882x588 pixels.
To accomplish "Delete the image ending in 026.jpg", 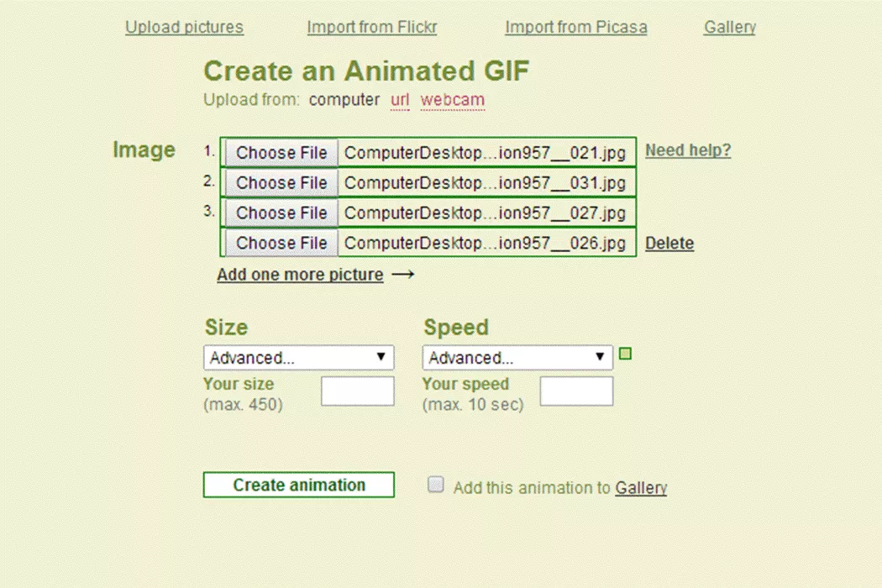I will point(669,243).
